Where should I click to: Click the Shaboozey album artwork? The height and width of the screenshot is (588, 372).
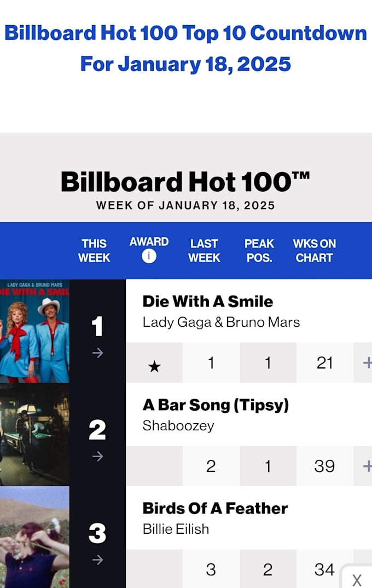point(35,434)
